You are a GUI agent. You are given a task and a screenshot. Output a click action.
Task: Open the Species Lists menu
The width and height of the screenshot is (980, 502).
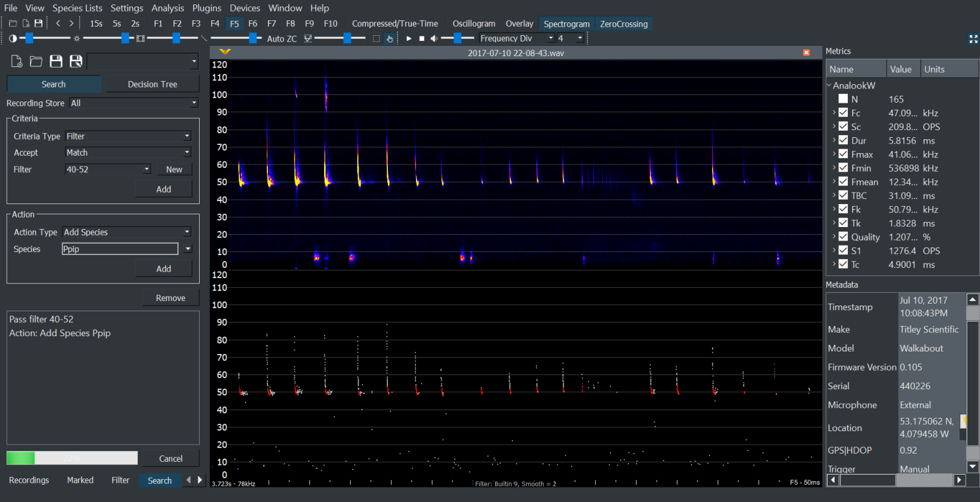tap(77, 8)
